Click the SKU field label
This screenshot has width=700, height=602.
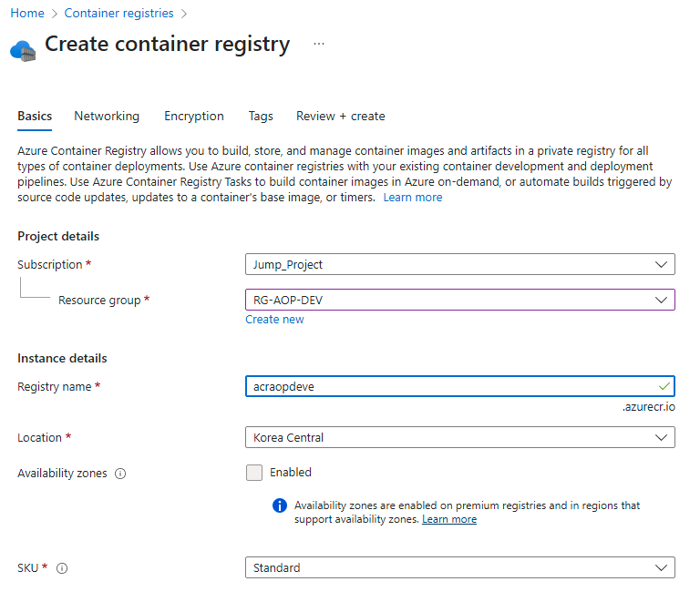point(27,568)
